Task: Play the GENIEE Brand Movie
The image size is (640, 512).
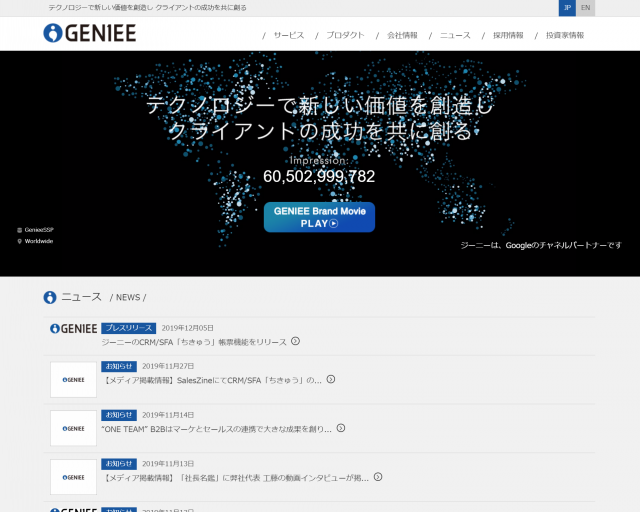Action: tap(319, 217)
